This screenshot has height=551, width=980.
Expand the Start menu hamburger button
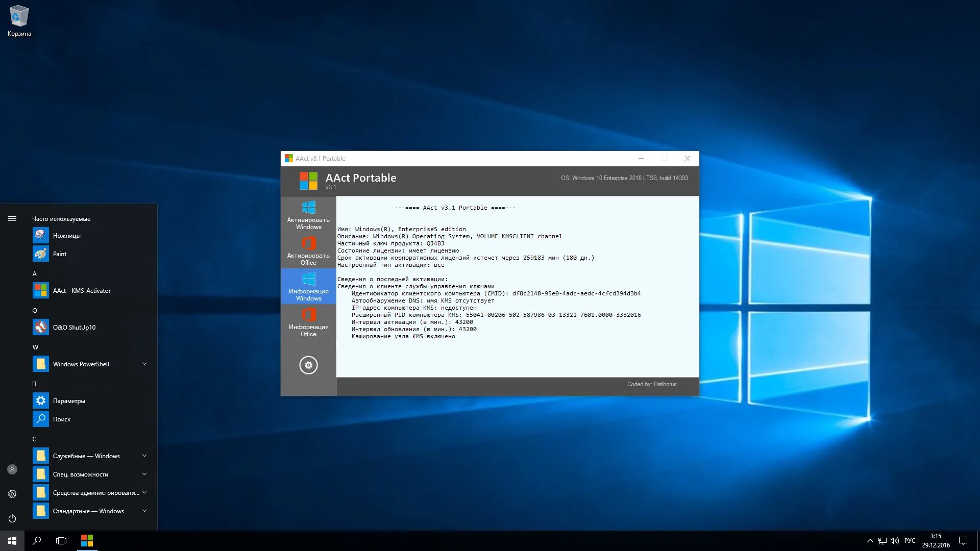12,219
